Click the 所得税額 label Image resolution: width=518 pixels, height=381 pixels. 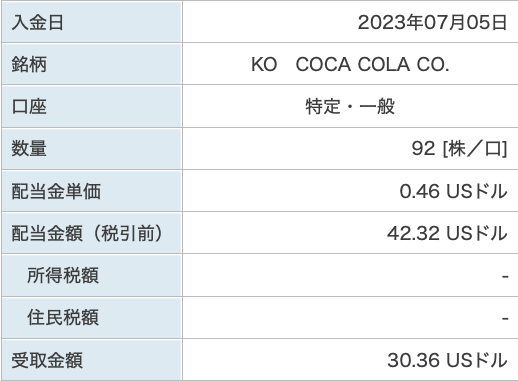pos(63,275)
